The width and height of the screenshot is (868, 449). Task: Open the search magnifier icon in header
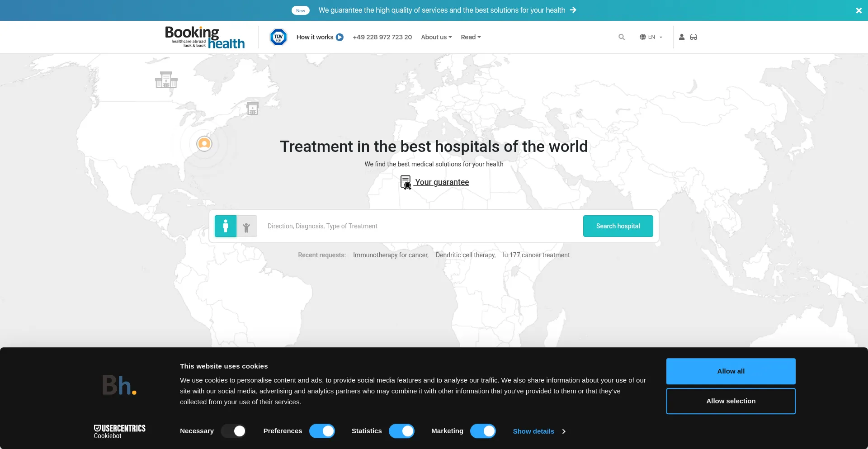tap(622, 37)
